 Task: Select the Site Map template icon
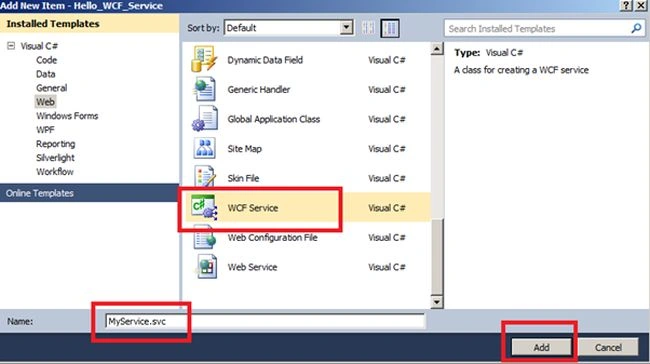tap(204, 148)
